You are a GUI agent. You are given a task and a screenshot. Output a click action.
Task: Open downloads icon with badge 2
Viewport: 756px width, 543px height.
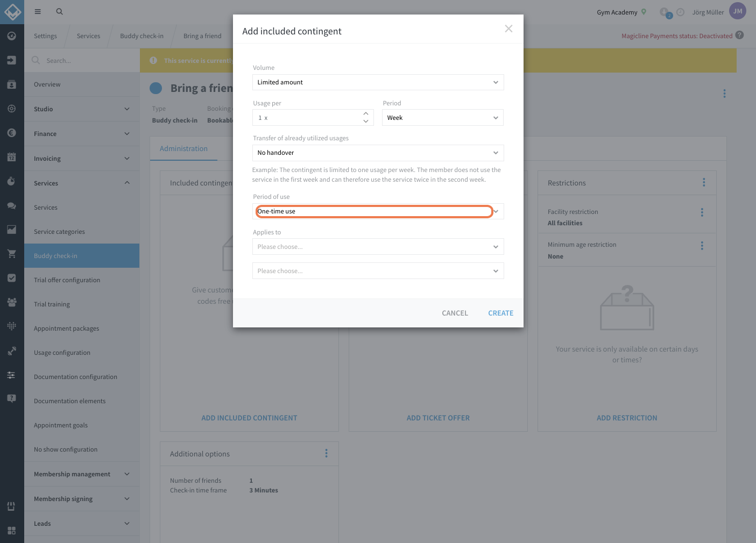click(x=666, y=12)
